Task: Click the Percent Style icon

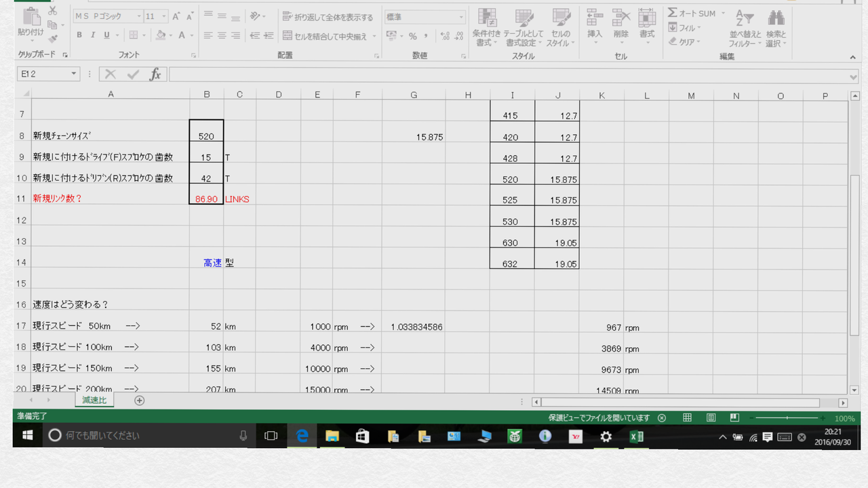Action: (412, 36)
